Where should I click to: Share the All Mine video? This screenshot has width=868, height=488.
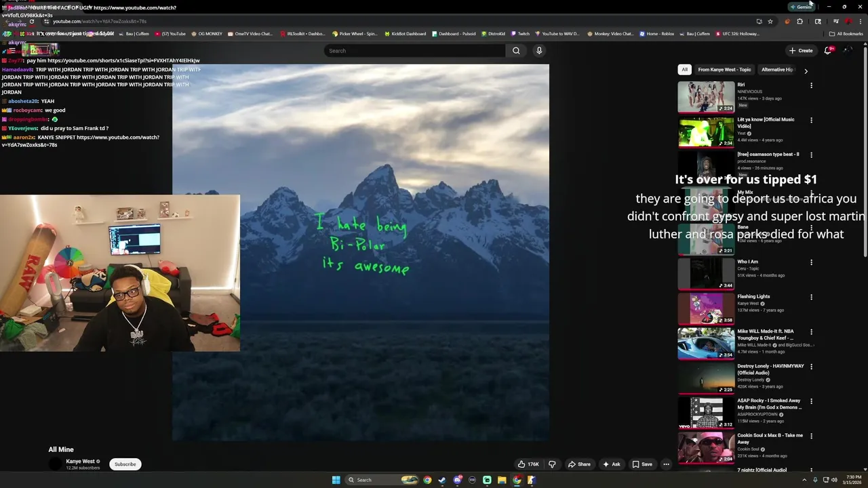pyautogui.click(x=579, y=464)
